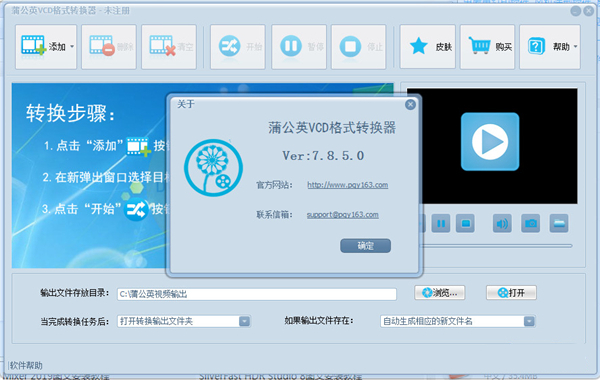
Task: Open the snapshot folder icon in preview
Action: (559, 223)
